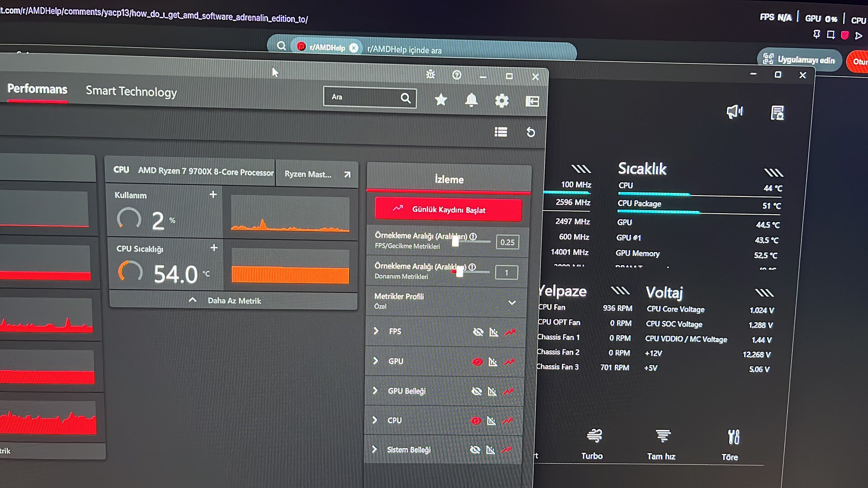Switch to list view icon

click(500, 132)
